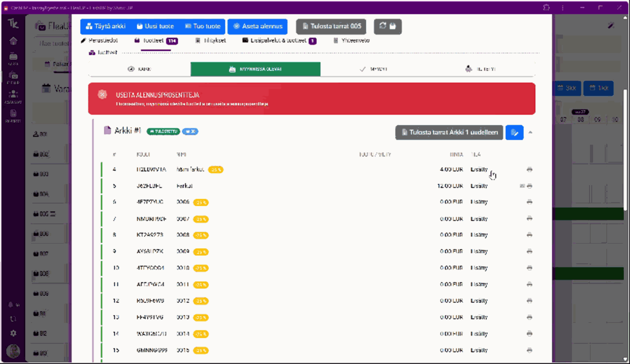Click the blue edit sheet icon for Arkki #1
Screen dimensions: 630x364
[514, 133]
